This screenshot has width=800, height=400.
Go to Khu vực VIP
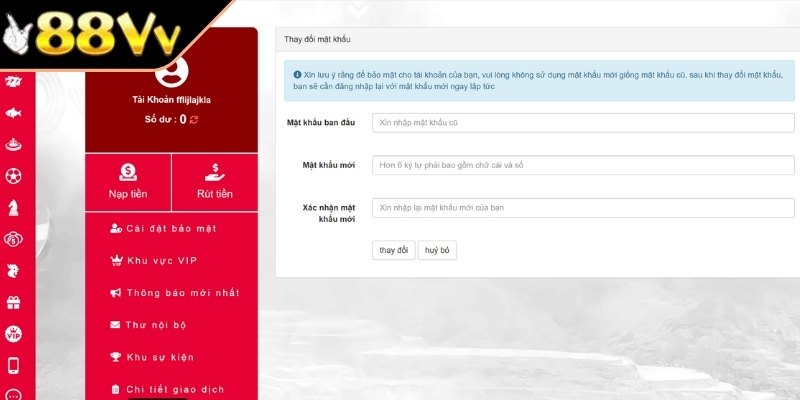(x=154, y=261)
